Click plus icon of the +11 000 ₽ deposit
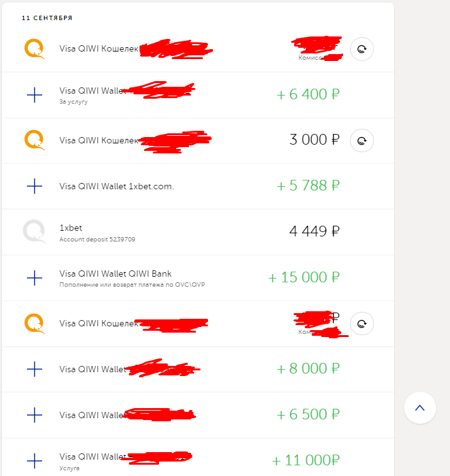450x476 pixels. 35,460
